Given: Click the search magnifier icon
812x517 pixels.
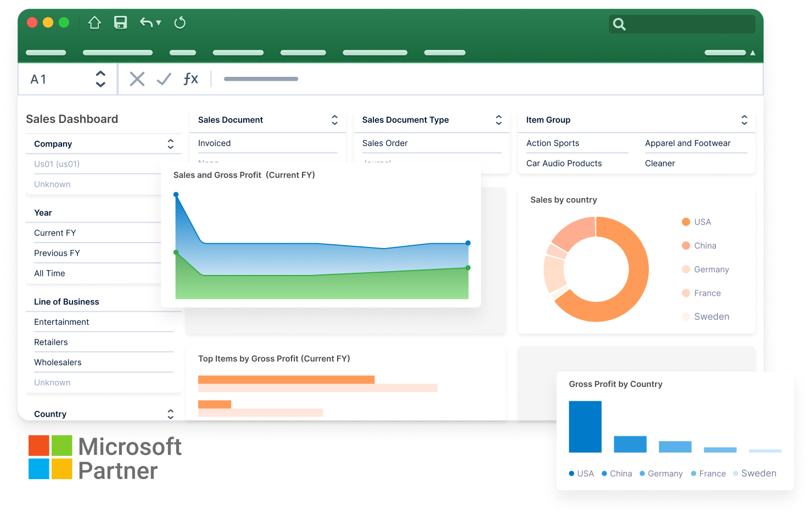Looking at the screenshot, I should pyautogui.click(x=619, y=24).
